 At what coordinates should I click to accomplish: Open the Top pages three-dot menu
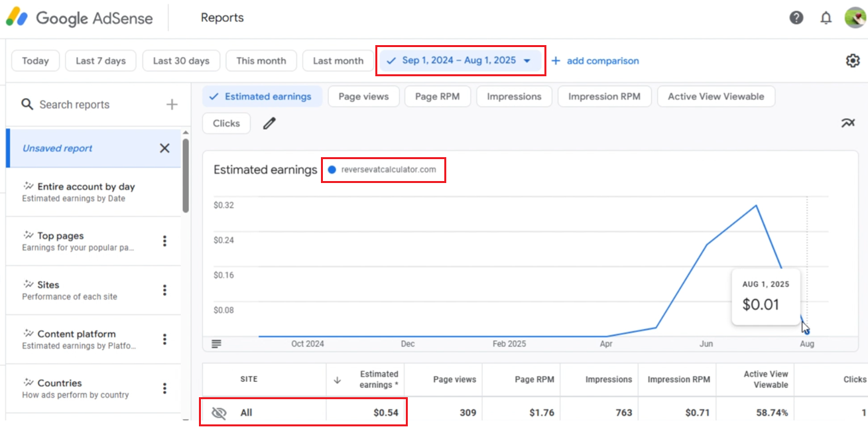click(x=164, y=241)
